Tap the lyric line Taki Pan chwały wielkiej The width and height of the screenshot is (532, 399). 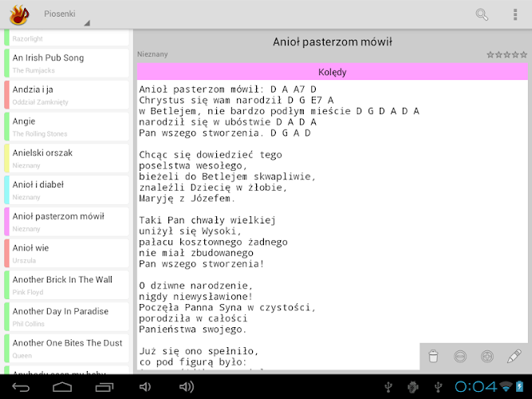[207, 220]
